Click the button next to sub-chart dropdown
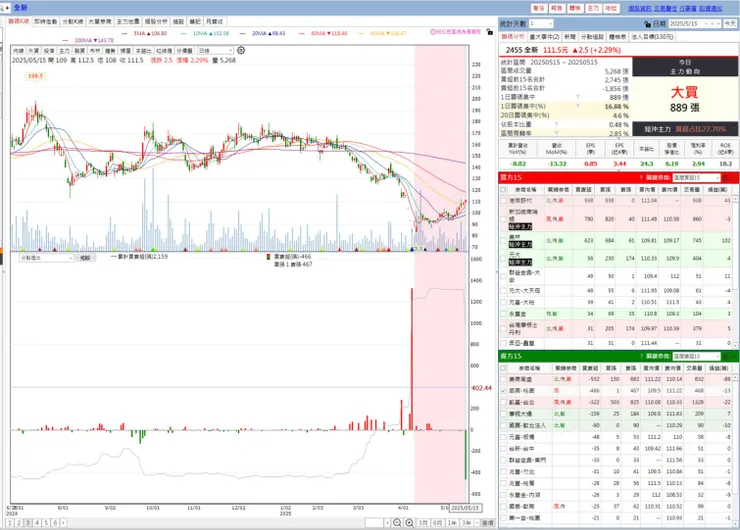This screenshot has height=530, width=740. click(85, 258)
